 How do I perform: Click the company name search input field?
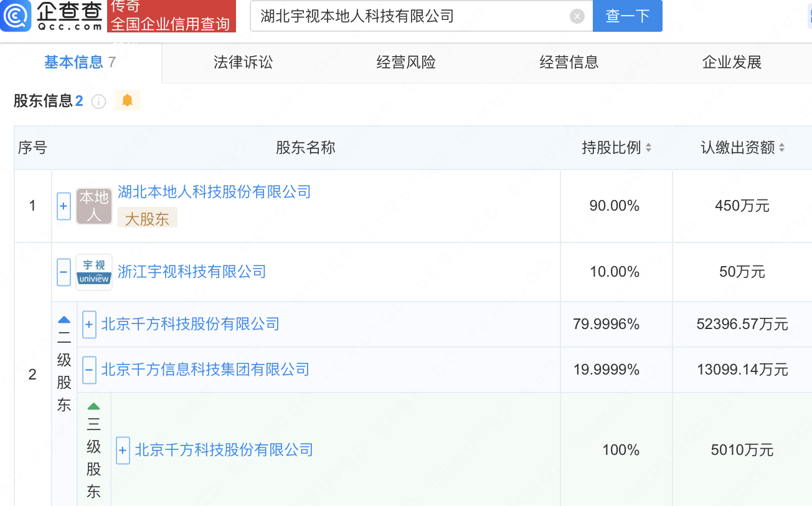tap(411, 16)
